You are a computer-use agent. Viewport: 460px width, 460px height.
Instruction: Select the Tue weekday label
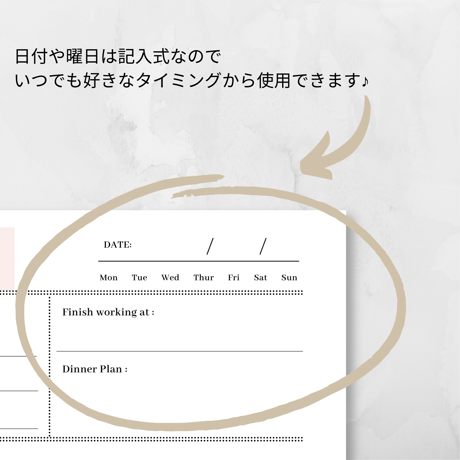(139, 277)
